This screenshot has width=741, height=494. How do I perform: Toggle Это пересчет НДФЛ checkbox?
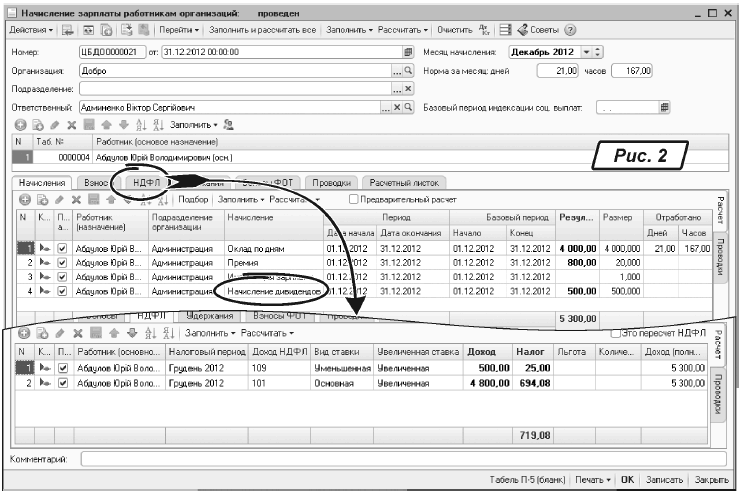point(615,332)
